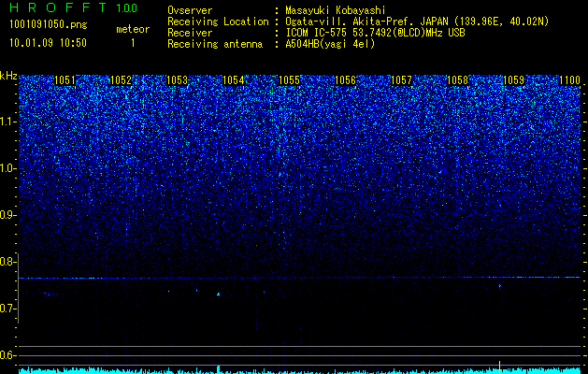Click the 1057 time marker
The image size is (588, 374).
(x=401, y=80)
